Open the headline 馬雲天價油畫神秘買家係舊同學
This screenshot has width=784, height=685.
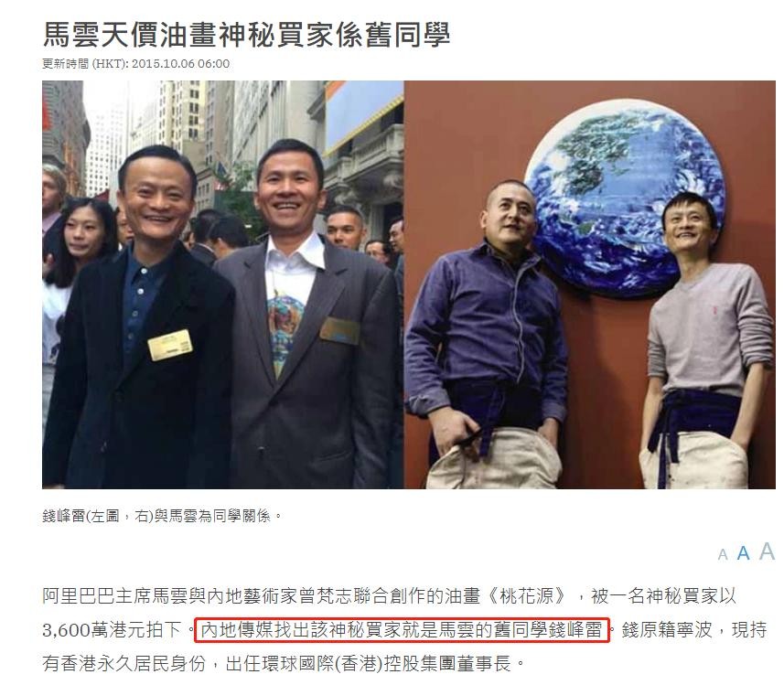[x=246, y=34]
